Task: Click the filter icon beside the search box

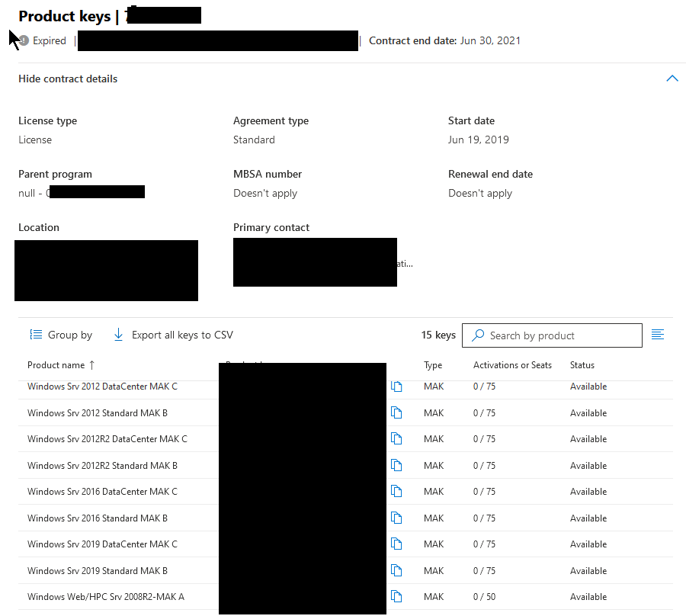Action: [x=657, y=334]
